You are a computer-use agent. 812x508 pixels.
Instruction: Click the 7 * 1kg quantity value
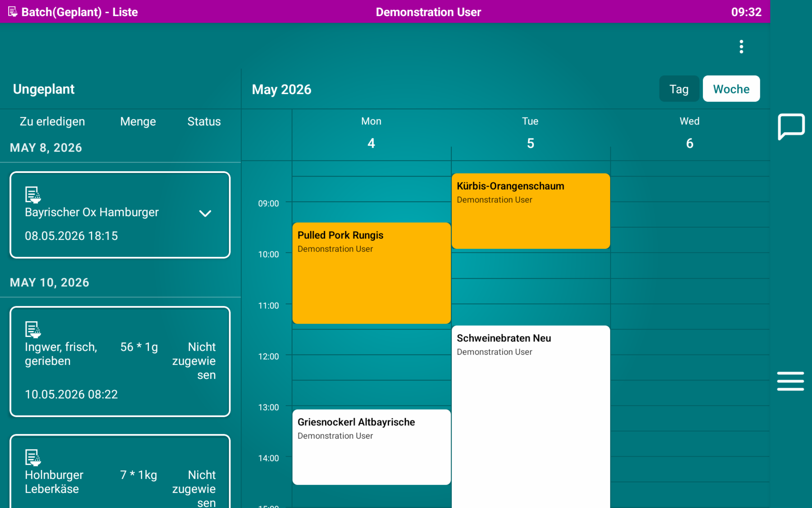coord(138,475)
